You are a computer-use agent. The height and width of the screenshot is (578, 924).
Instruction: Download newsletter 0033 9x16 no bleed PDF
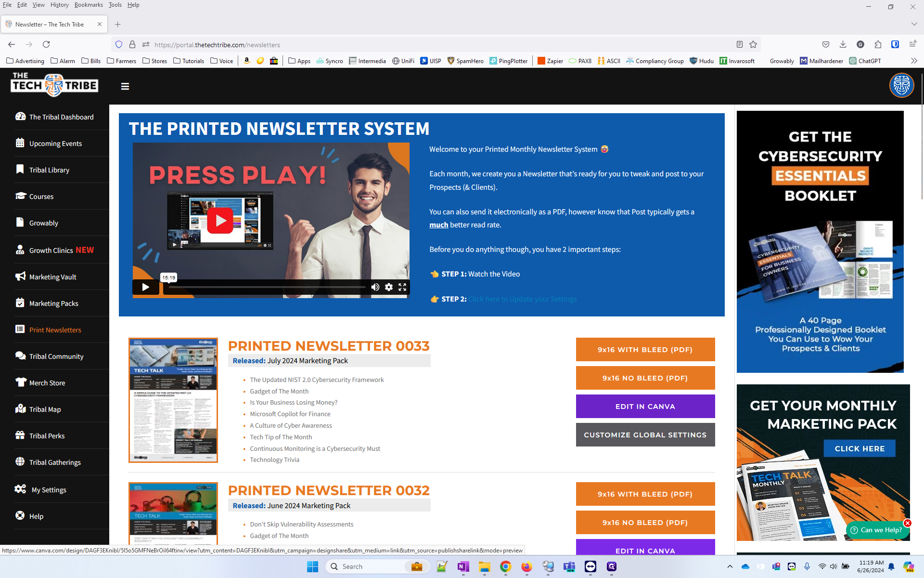645,378
